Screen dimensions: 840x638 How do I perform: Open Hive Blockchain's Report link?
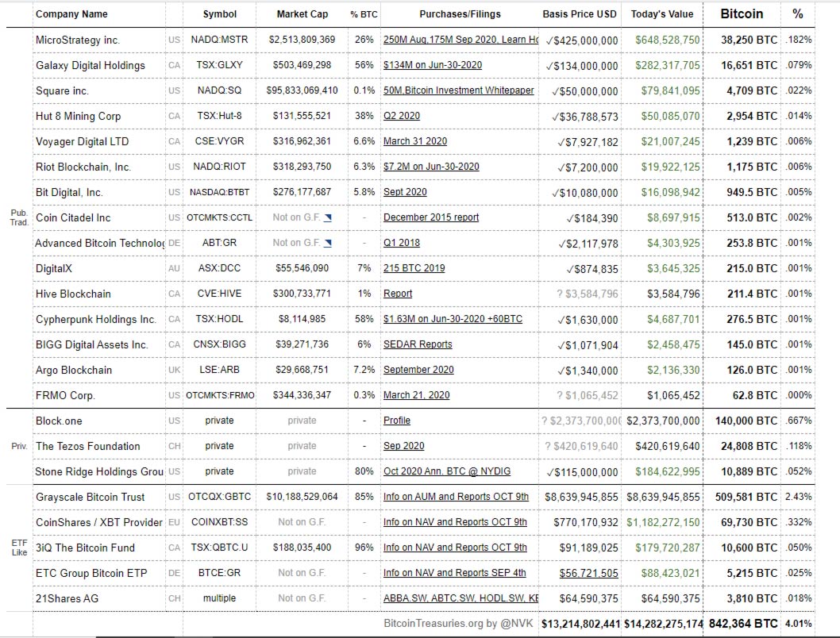[x=398, y=294]
